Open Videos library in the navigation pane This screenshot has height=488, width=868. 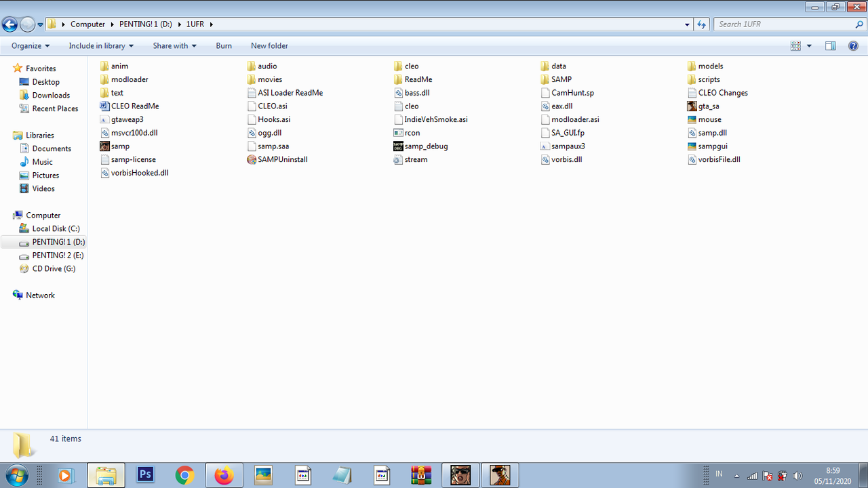coord(43,188)
